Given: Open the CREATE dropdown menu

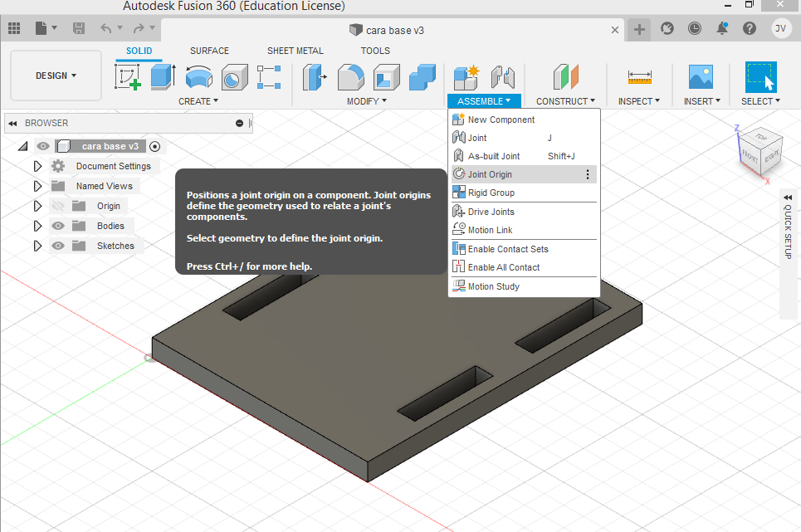Looking at the screenshot, I should point(198,101).
